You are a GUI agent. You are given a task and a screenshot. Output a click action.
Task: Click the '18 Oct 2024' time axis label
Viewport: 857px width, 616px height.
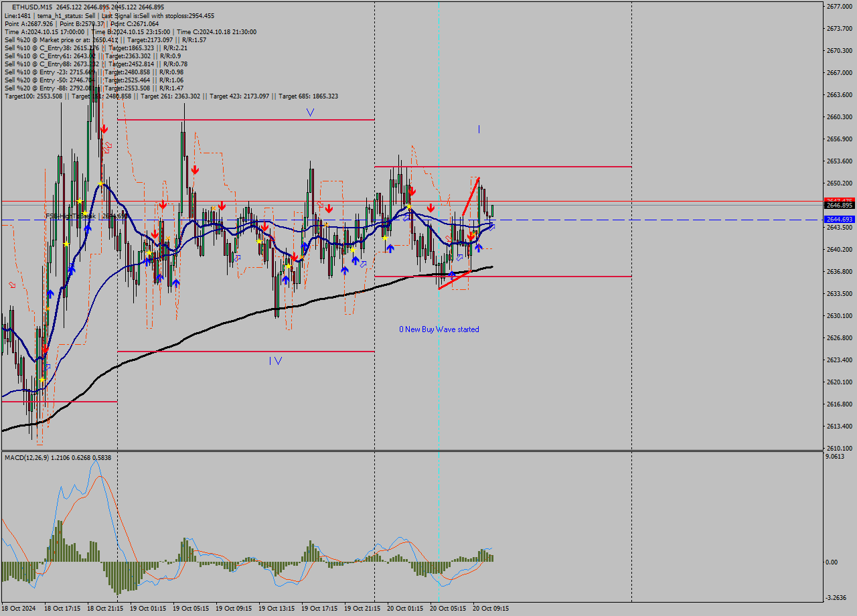point(17,609)
